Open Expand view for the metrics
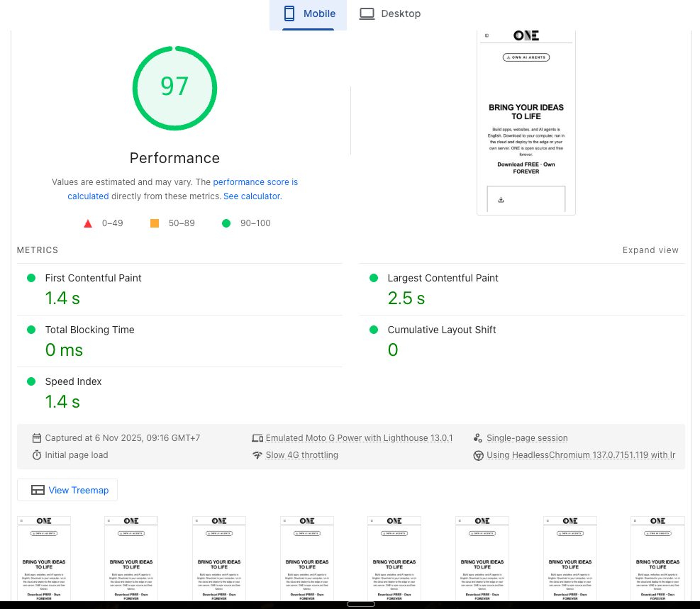Image resolution: width=700 pixels, height=609 pixels. pos(650,250)
